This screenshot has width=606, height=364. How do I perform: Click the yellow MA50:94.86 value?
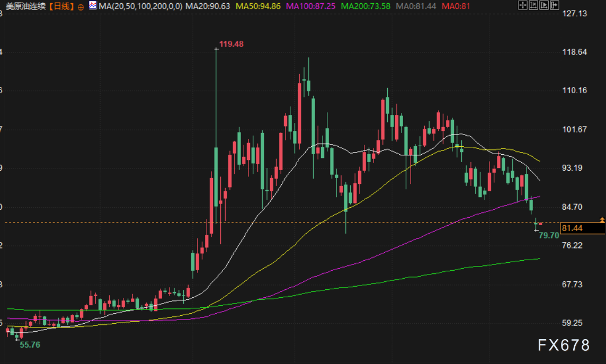(258, 6)
